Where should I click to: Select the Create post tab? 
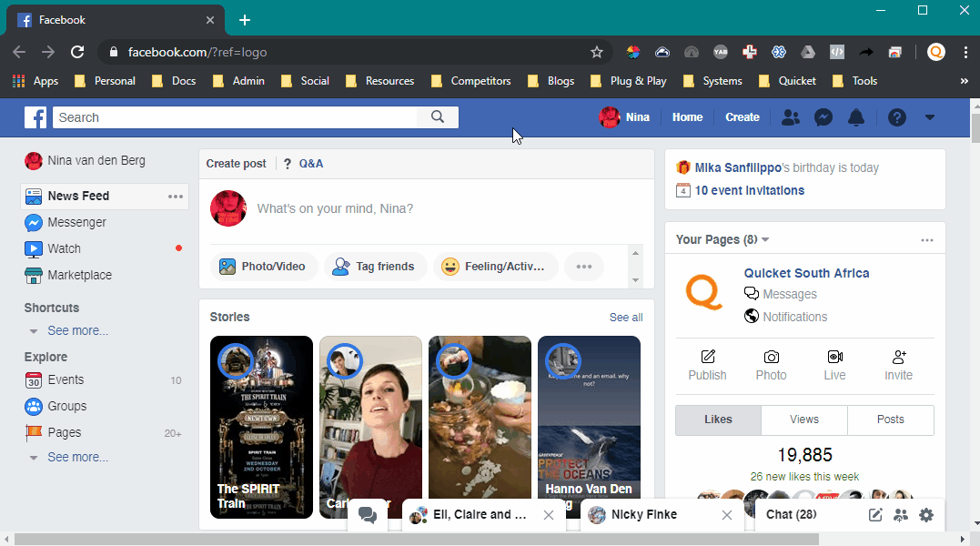point(237,164)
